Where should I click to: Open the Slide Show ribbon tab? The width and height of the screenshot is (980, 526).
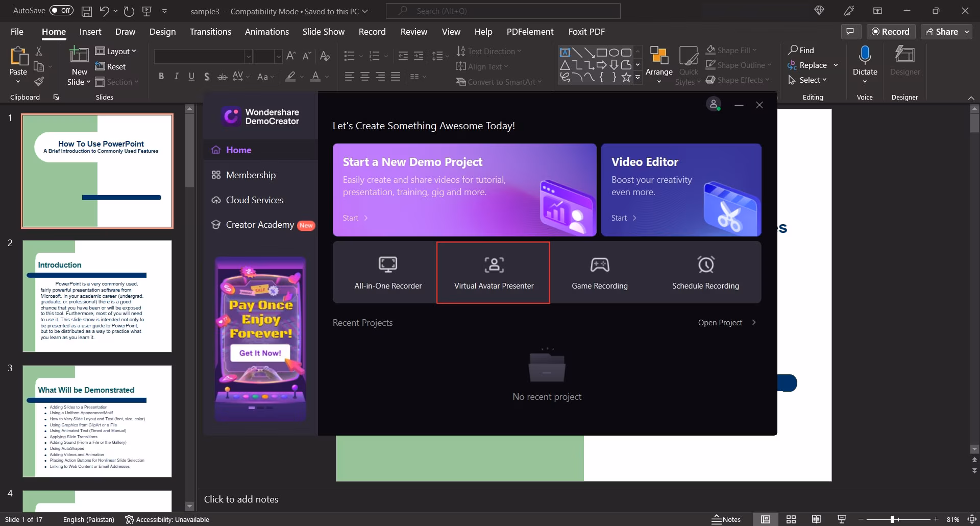324,32
